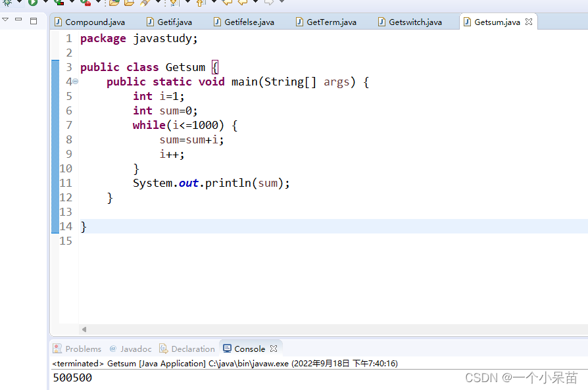Screen dimensions: 588x390
Task: Click 'main(String[] args)' on line 4
Action: [293, 82]
